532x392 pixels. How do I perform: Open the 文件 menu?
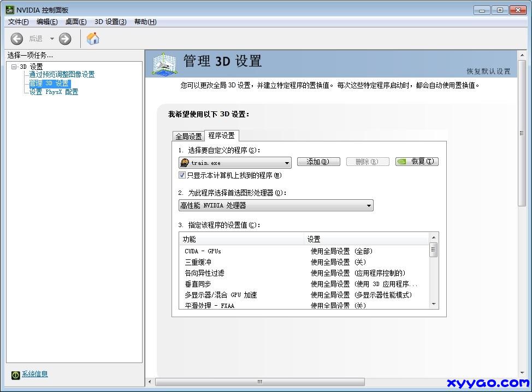18,22
